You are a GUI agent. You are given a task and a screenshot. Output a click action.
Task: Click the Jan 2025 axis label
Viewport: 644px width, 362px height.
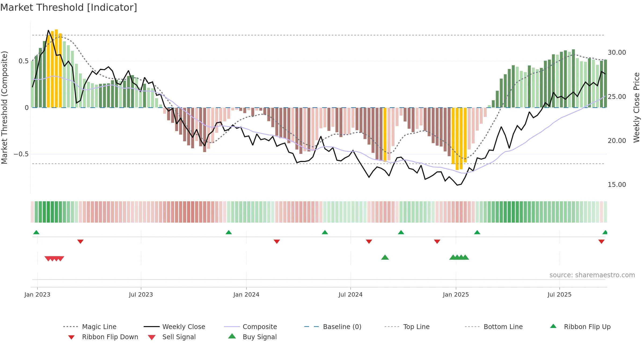coord(456,294)
